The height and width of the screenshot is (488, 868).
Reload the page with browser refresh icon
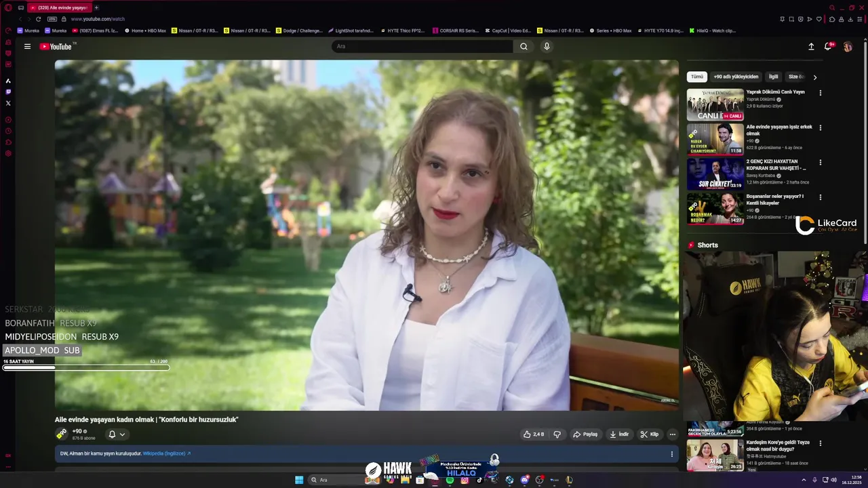pyautogui.click(x=39, y=19)
